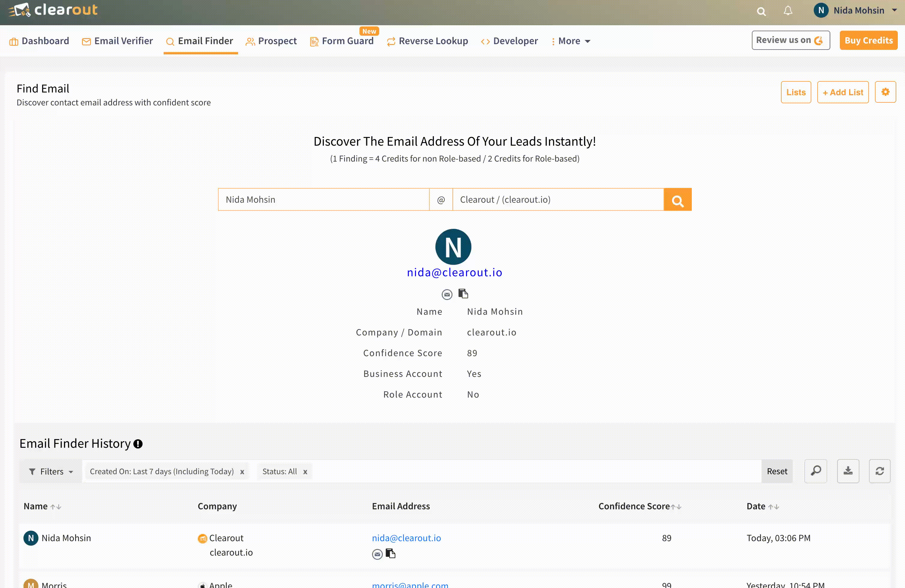
Task: Click send mail icon under result email
Action: 447,294
